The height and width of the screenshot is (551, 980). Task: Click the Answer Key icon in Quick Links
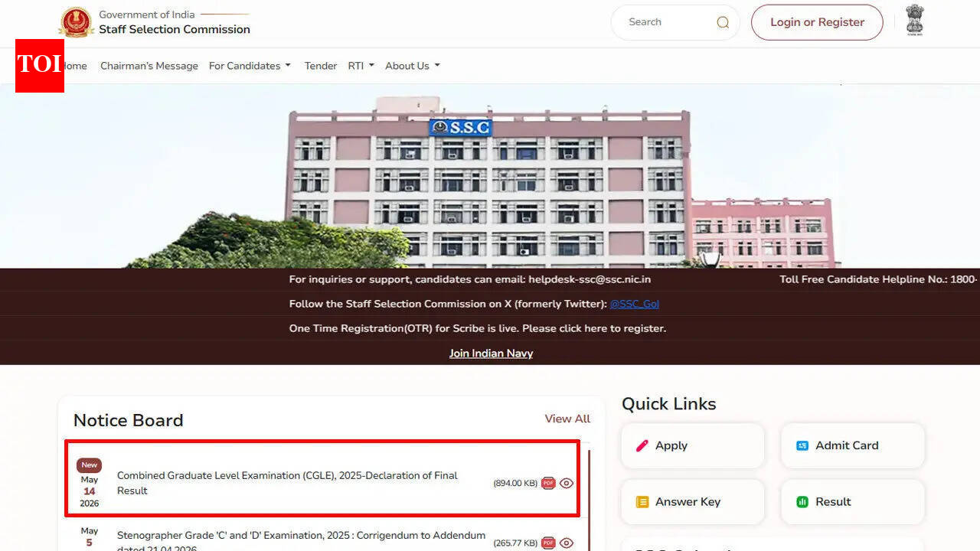642,502
